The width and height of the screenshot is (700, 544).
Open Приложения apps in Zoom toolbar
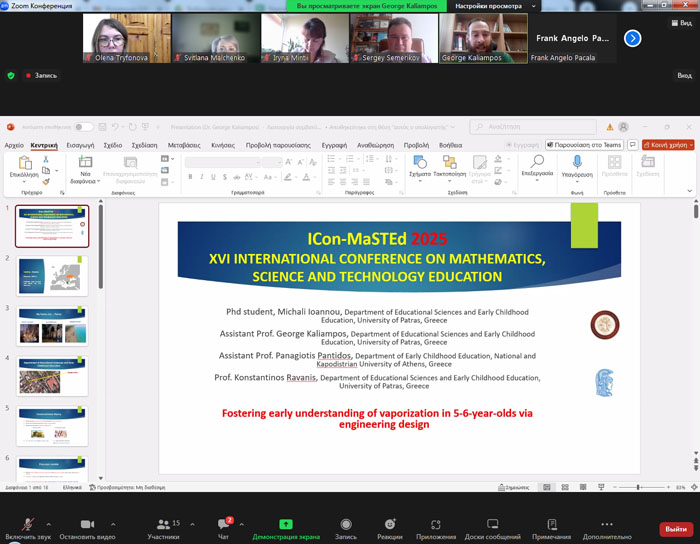(x=436, y=524)
